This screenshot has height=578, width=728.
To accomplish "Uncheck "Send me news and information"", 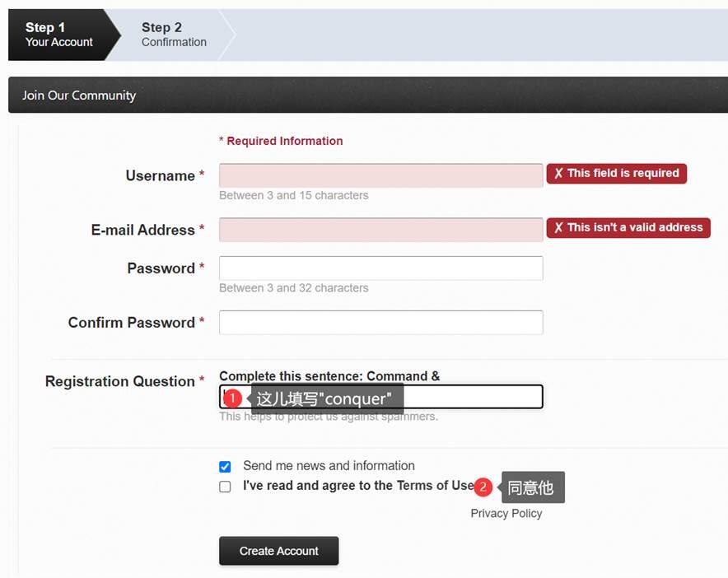I will [x=225, y=467].
